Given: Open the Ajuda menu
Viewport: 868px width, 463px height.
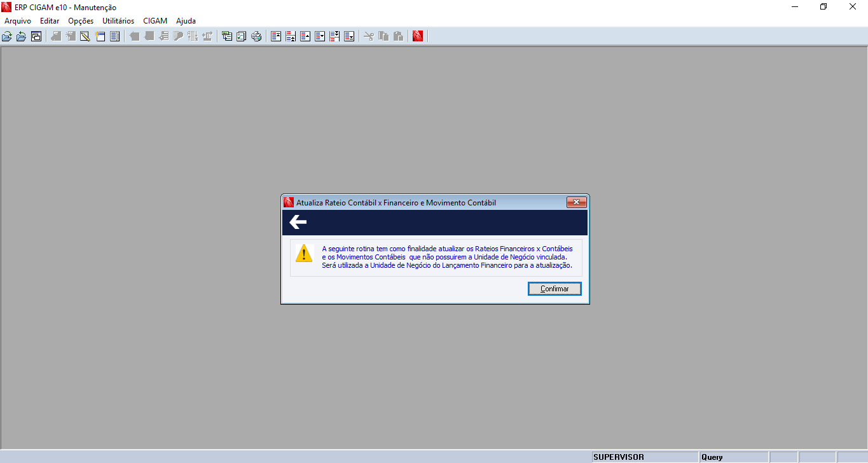Looking at the screenshot, I should tap(186, 21).
